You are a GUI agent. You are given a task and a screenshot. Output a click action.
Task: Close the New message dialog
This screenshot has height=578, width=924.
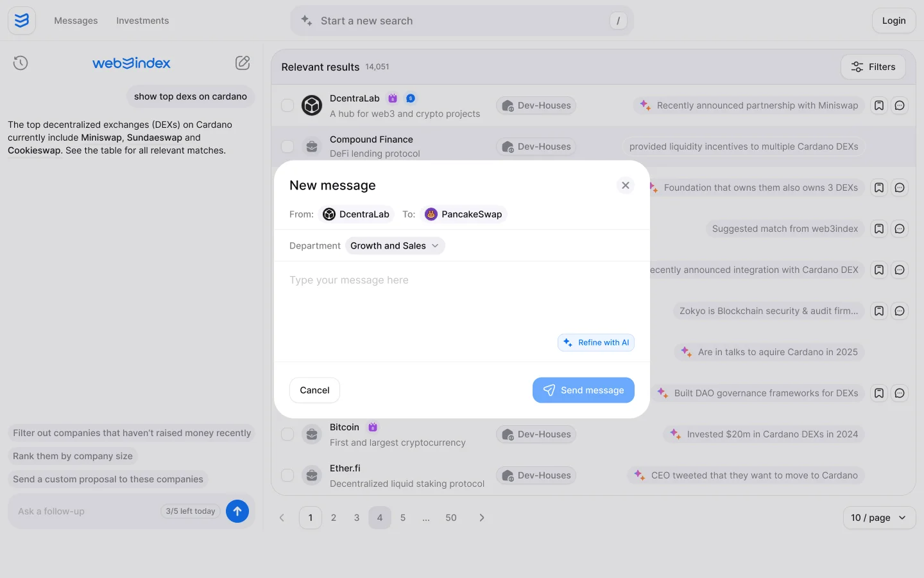click(x=626, y=185)
